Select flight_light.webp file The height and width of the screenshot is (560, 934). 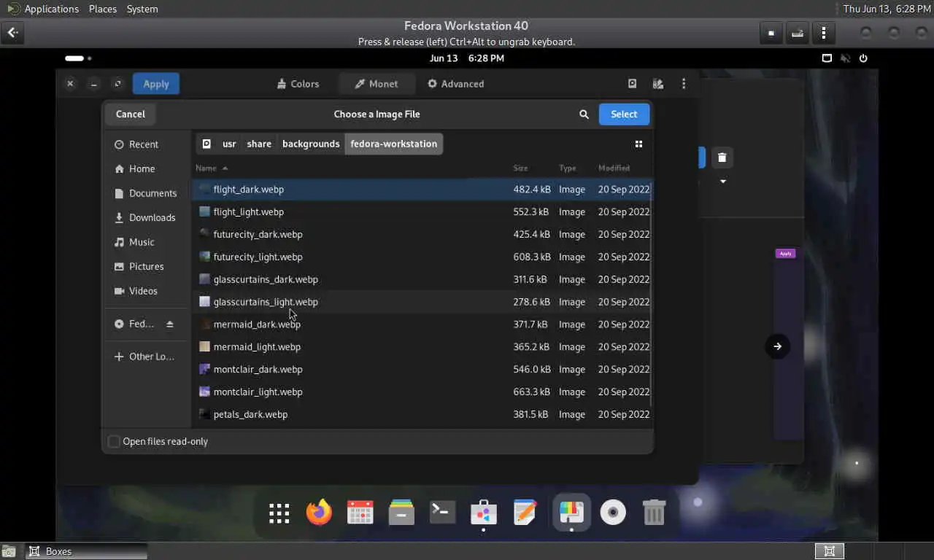pos(422,211)
